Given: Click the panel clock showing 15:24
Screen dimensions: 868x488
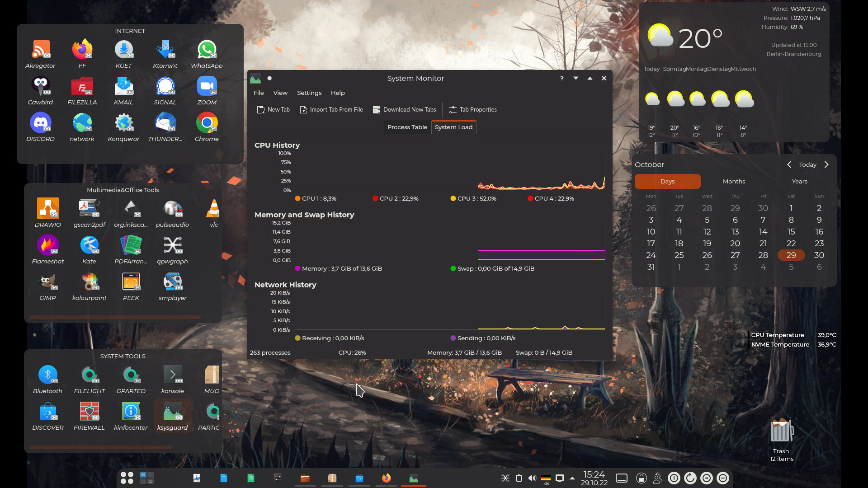Looking at the screenshot, I should (x=594, y=478).
